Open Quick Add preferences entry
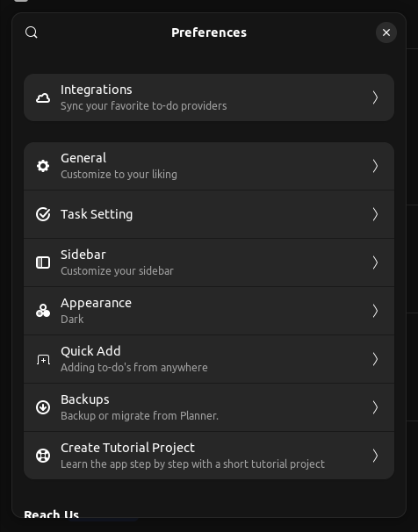The height and width of the screenshot is (532, 418). 209,359
